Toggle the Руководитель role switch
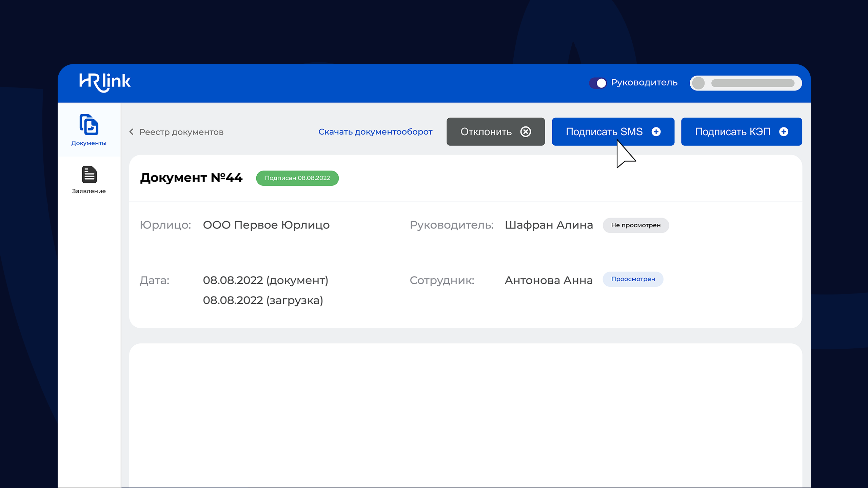The width and height of the screenshot is (868, 488). point(598,83)
